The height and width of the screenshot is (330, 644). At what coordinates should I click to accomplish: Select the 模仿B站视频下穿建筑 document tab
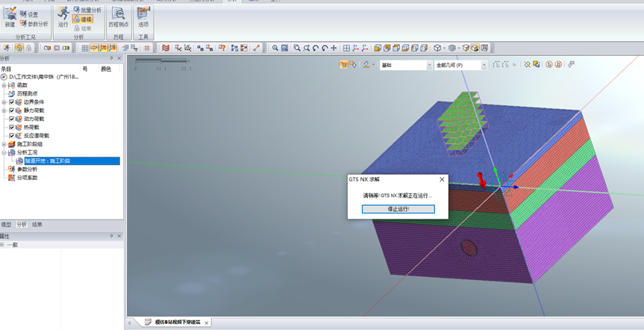(x=177, y=323)
